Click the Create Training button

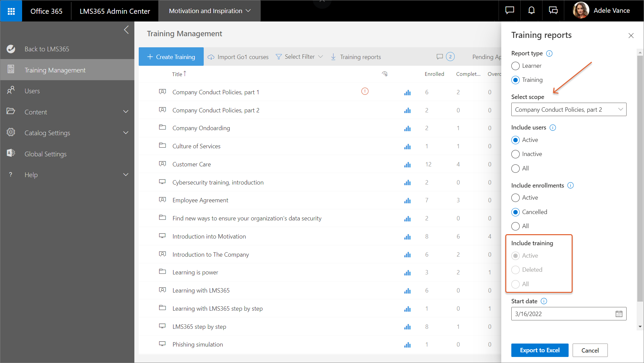(171, 57)
